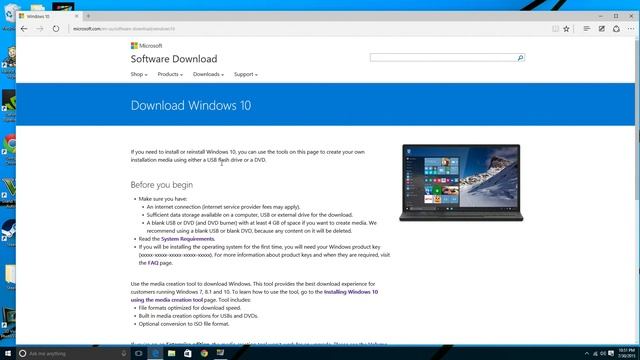
Task: Select the Windows 10 tab
Action: tap(49, 16)
